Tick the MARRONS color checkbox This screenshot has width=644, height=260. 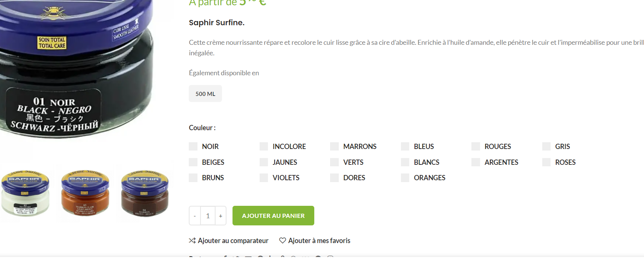335,146
